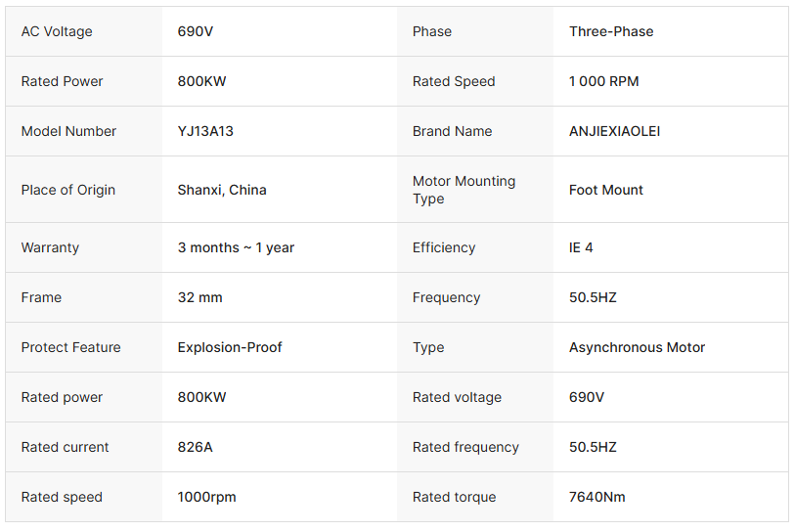
Task: Click the Rated frequency label
Action: (465, 447)
